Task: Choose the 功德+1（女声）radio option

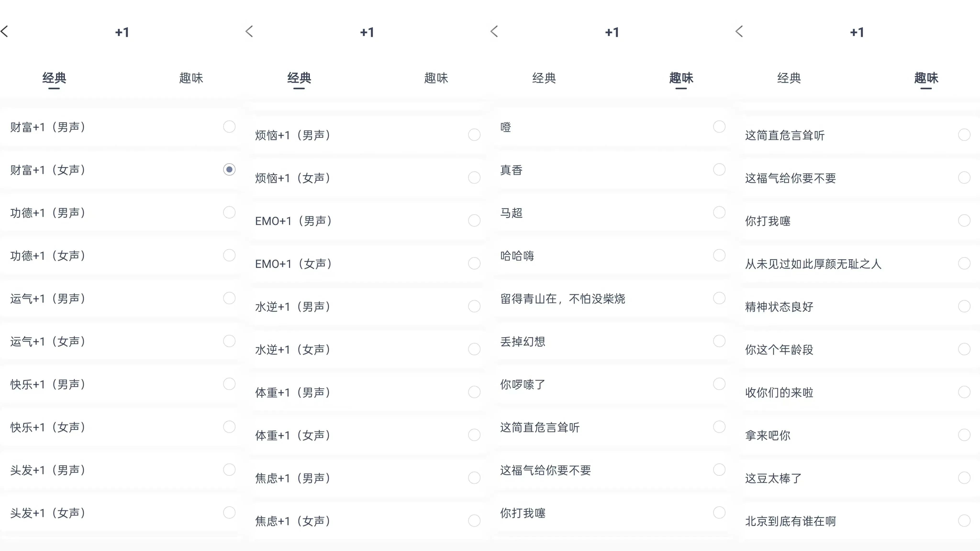Action: pyautogui.click(x=229, y=255)
